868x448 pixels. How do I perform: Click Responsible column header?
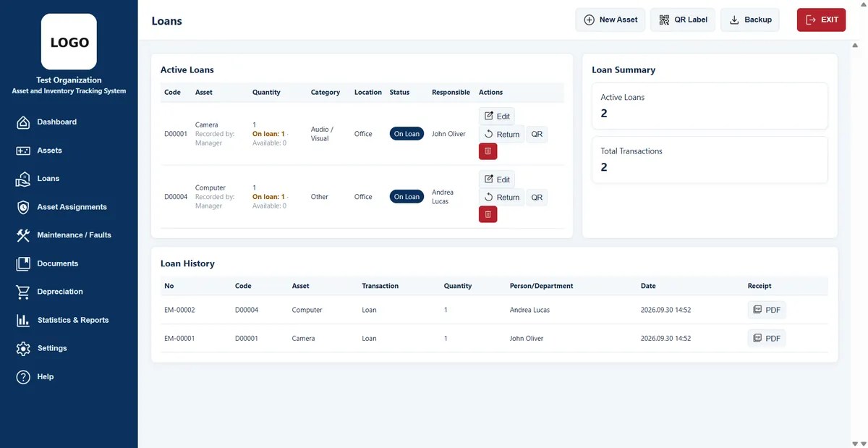(451, 93)
